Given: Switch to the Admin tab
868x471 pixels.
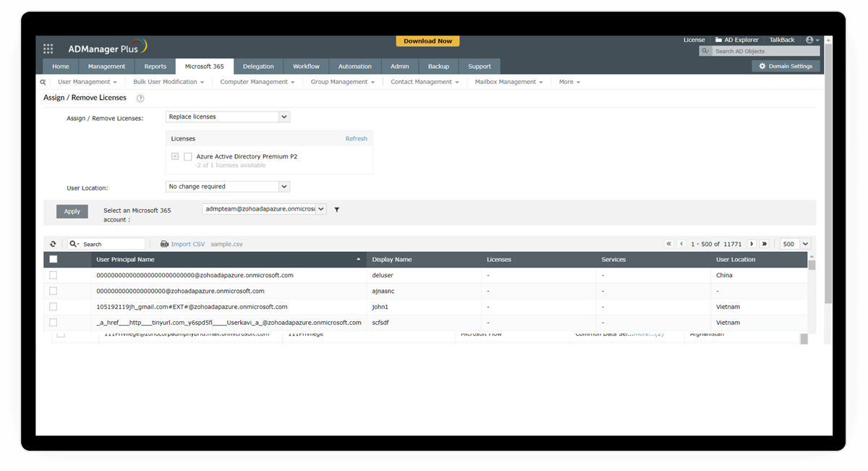Looking at the screenshot, I should [400, 67].
